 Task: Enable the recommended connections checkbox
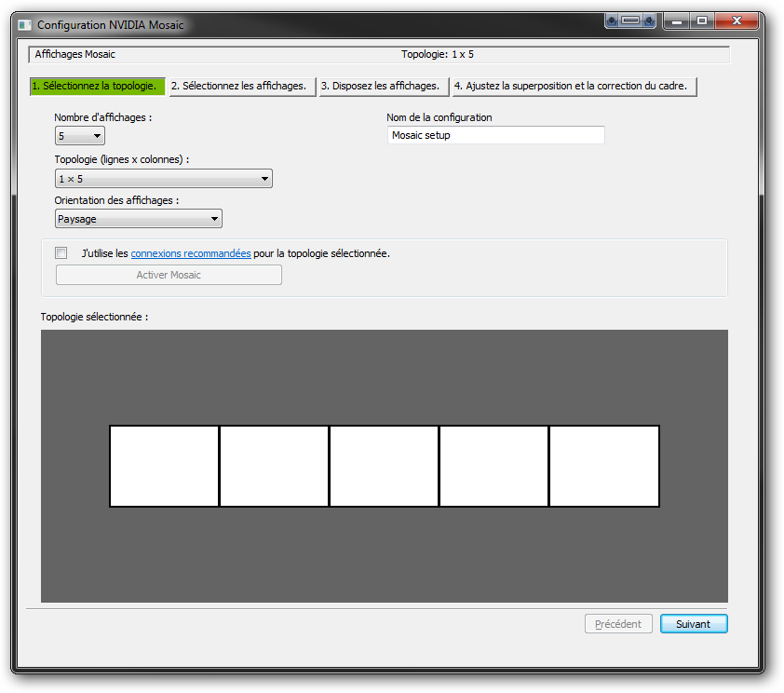[61, 253]
